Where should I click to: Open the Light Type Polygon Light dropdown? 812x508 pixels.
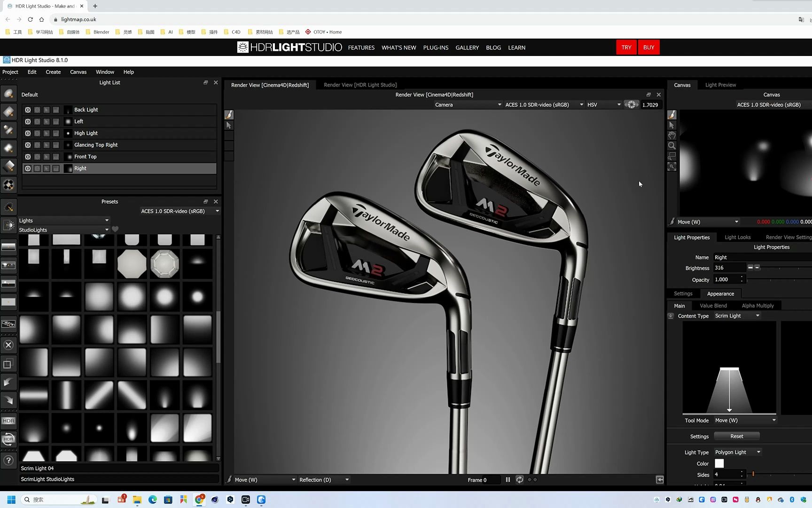pyautogui.click(x=738, y=452)
